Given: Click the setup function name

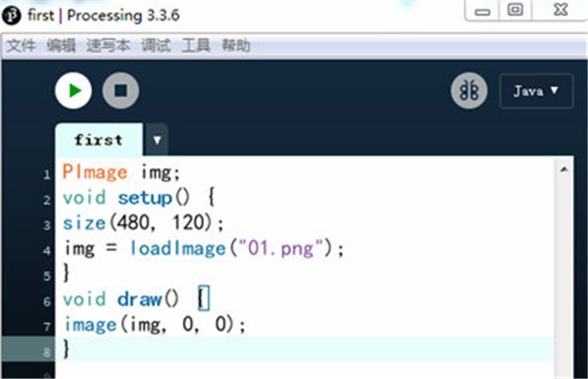Looking at the screenshot, I should 145,198.
